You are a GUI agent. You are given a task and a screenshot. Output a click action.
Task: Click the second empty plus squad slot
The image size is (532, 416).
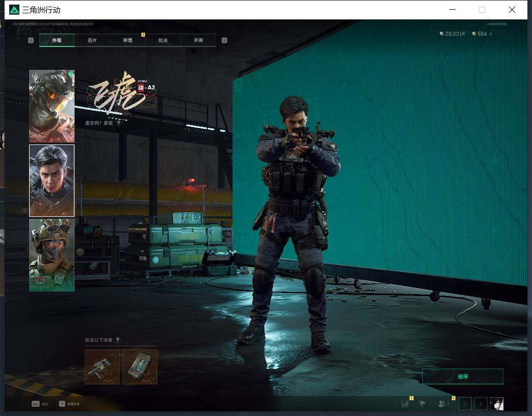tap(480, 404)
